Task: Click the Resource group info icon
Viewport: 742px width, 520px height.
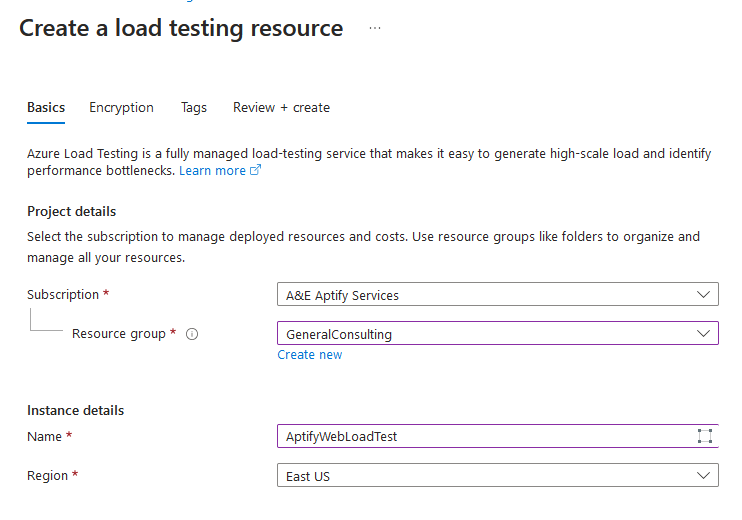Action: (192, 334)
